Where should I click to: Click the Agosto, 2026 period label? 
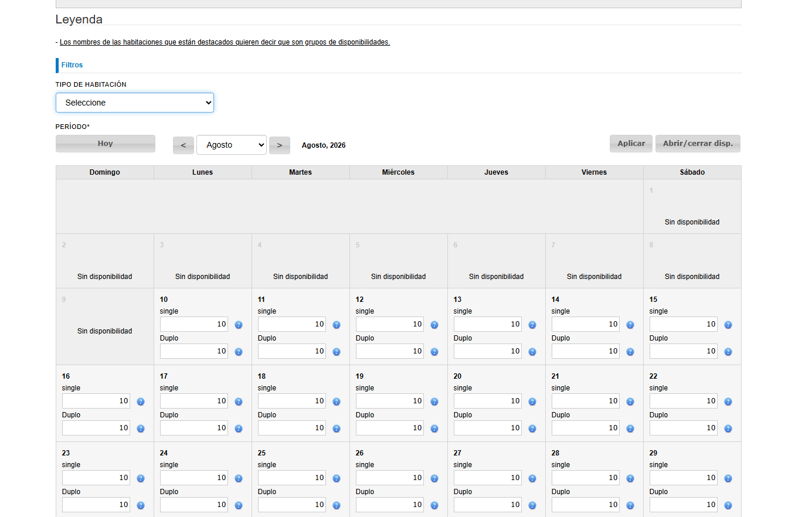pos(324,145)
